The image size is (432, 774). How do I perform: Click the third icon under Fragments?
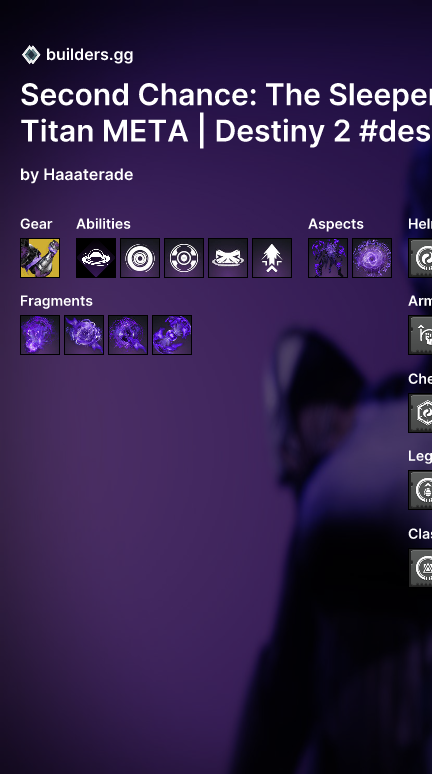click(x=128, y=335)
